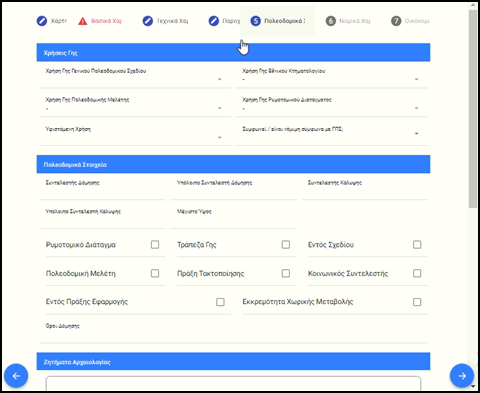This screenshot has width=480, height=393.
Task: Click the pencil icon next to Τεχνικά step
Action: point(148,21)
